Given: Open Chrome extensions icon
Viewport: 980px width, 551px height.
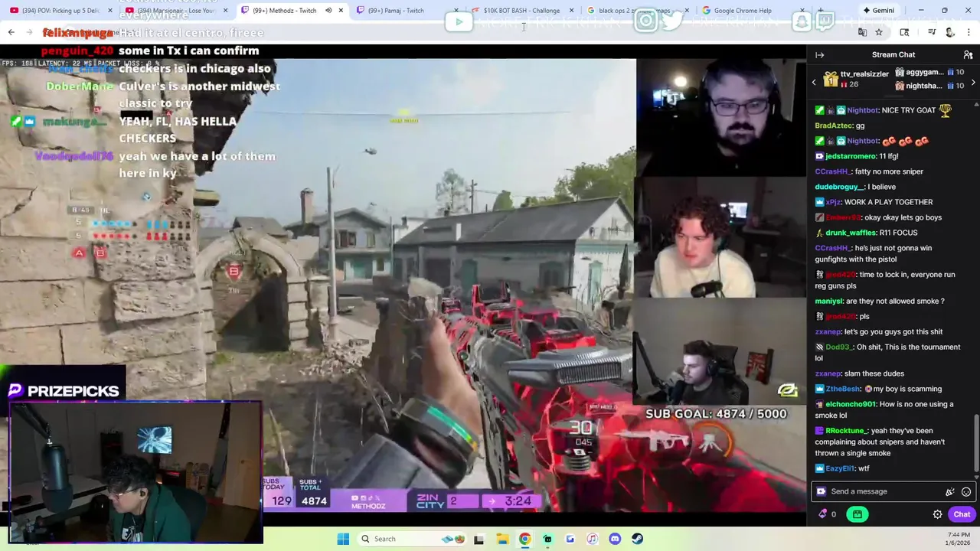Looking at the screenshot, I should pos(904,32).
